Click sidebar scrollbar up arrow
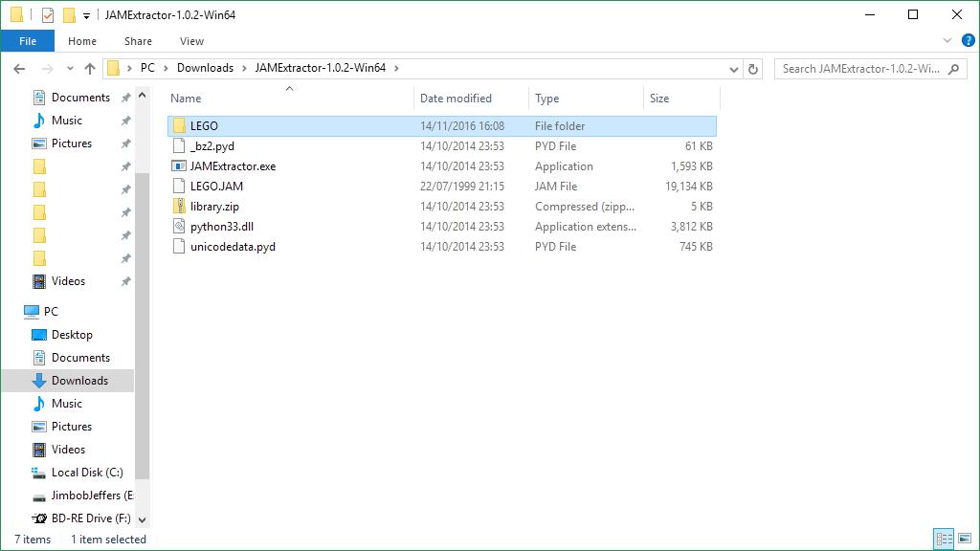This screenshot has height=551, width=980. tap(143, 96)
